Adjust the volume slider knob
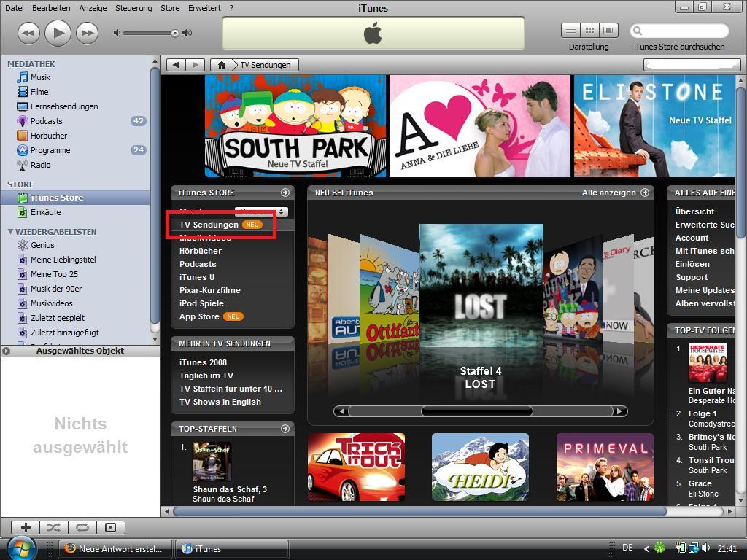The image size is (747, 560). click(x=175, y=33)
